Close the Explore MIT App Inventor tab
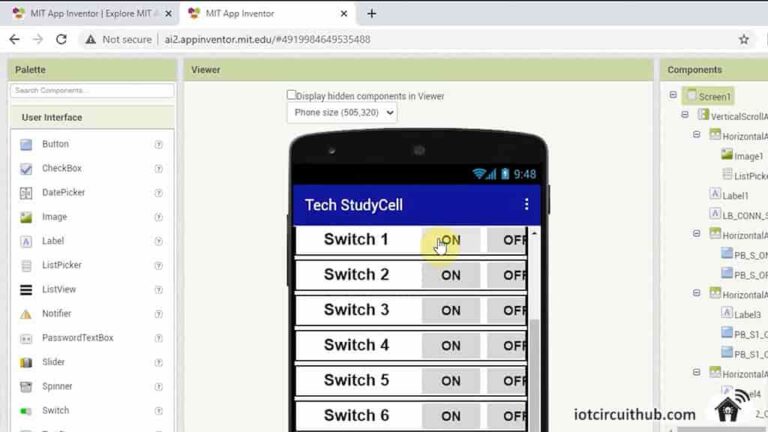Screen dimensions: 768x432 click(x=168, y=14)
